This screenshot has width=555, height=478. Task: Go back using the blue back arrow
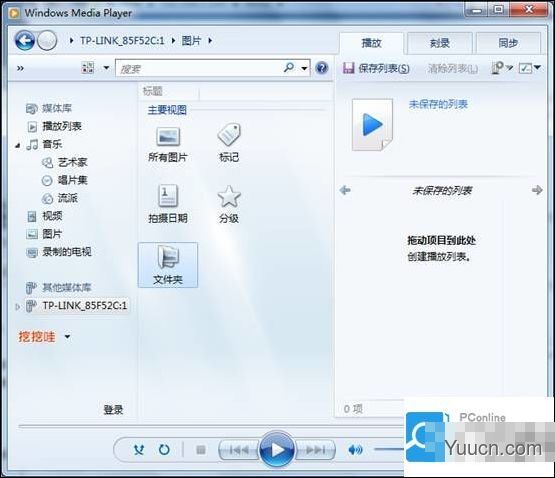(24, 40)
